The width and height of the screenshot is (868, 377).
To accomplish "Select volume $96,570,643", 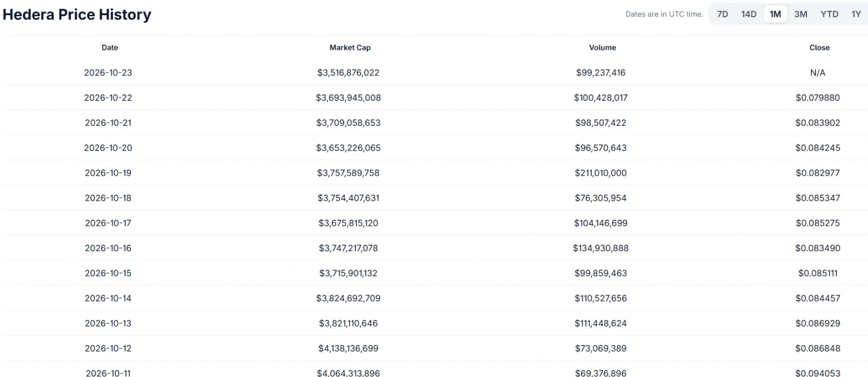I will 601,148.
